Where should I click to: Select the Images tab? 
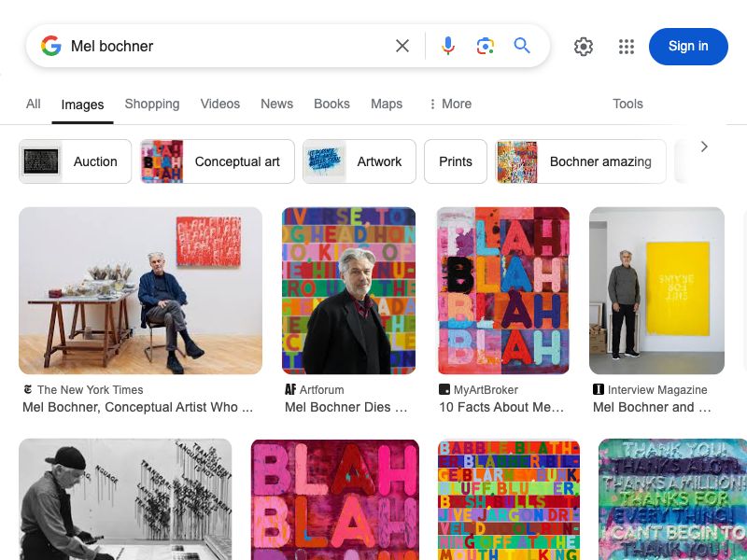[x=82, y=105]
